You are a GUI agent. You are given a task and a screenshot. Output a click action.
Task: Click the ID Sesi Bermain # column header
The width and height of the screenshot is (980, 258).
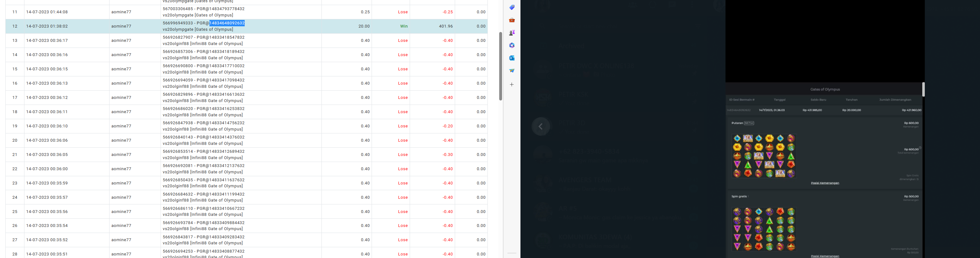pos(741,100)
